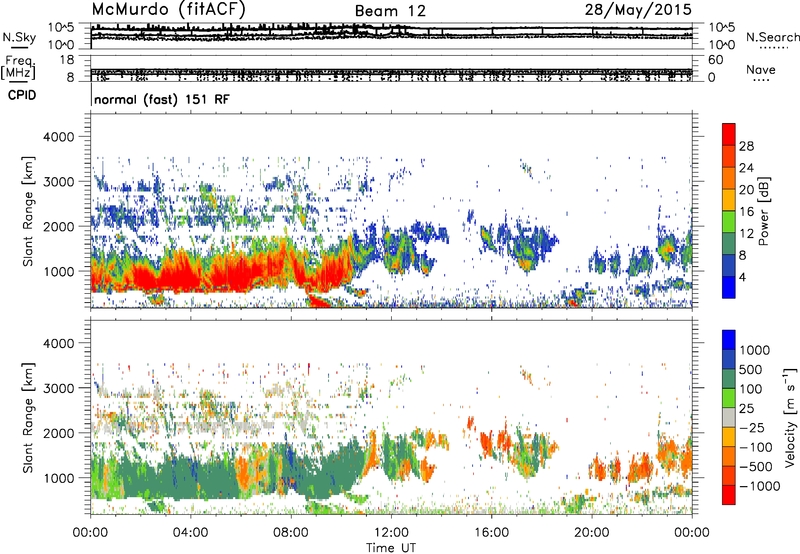Viewport: 800px width, 554px height.
Task: Click 'normal (fast) 151 RF' text
Action: (x=162, y=99)
